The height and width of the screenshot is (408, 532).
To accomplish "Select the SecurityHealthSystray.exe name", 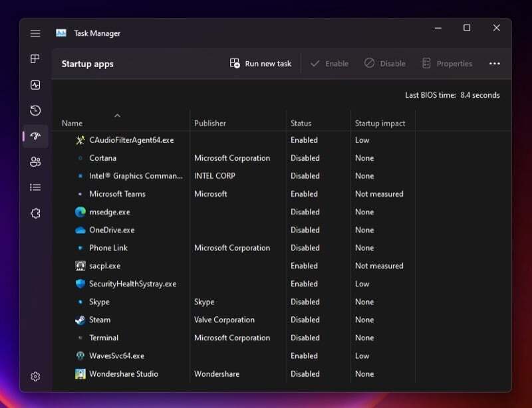I will (132, 284).
